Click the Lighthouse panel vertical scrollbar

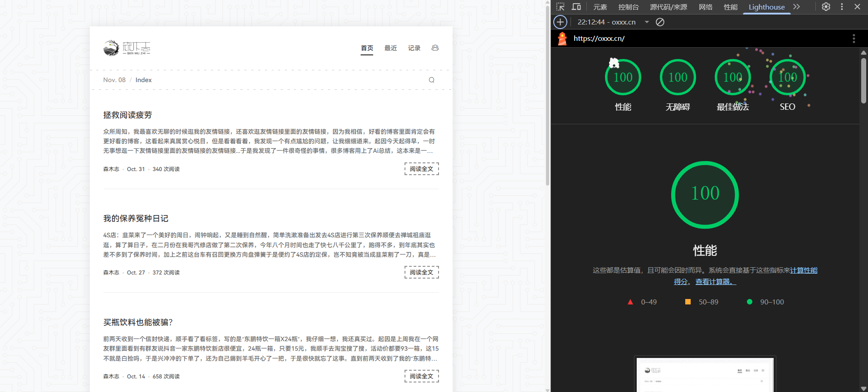coord(863,82)
